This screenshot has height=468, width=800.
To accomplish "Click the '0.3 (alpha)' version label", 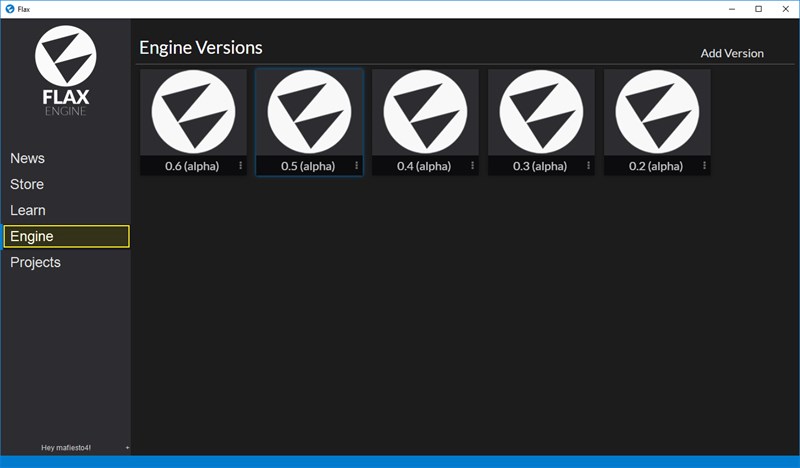I will [x=540, y=166].
